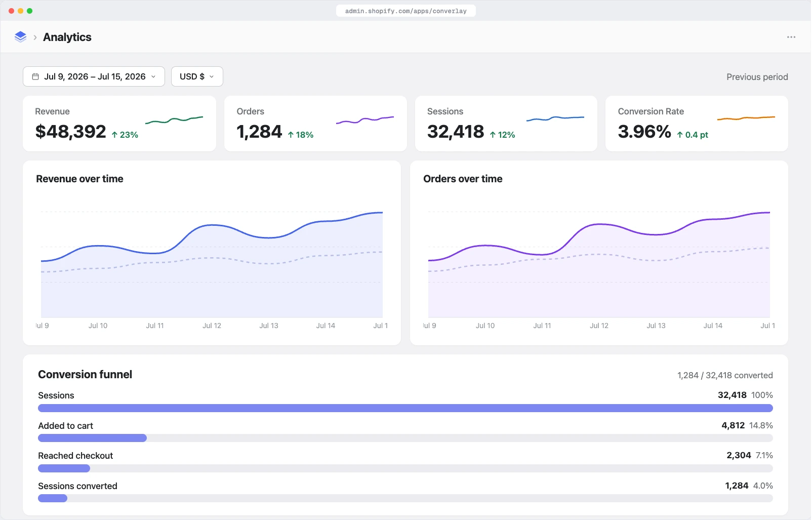Viewport: 812px width, 520px height.
Task: Click the Reached checkout progress bar
Action: point(405,468)
